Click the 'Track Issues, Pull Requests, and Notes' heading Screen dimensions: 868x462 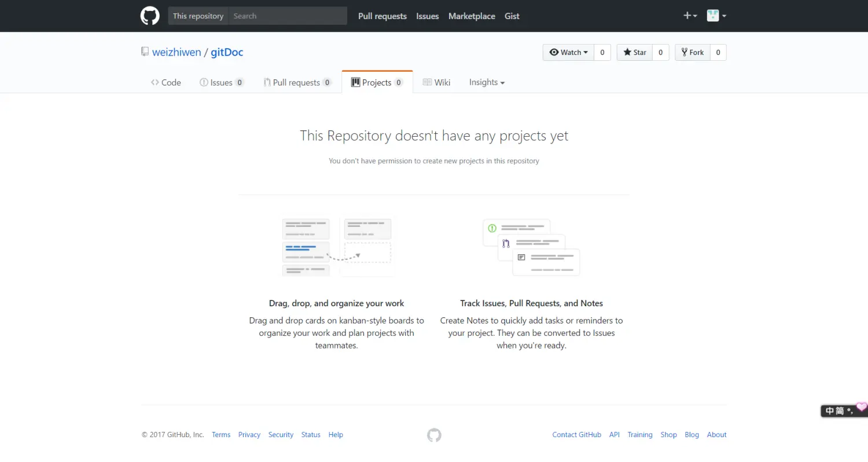[532, 303]
